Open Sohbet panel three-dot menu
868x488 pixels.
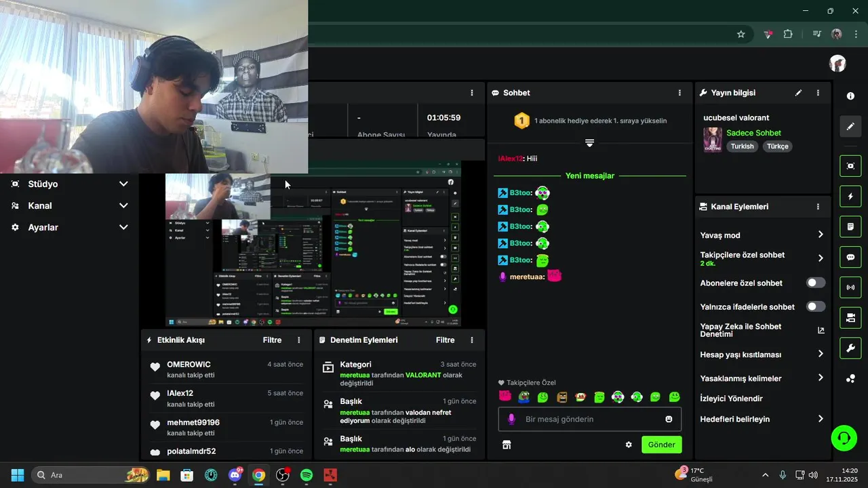[x=679, y=93]
